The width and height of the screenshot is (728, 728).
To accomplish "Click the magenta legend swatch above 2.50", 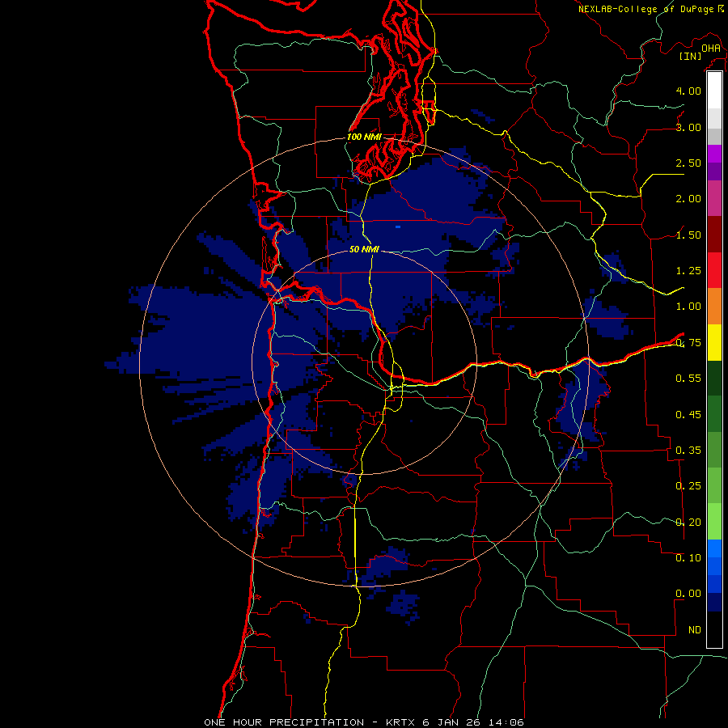I will 714,154.
